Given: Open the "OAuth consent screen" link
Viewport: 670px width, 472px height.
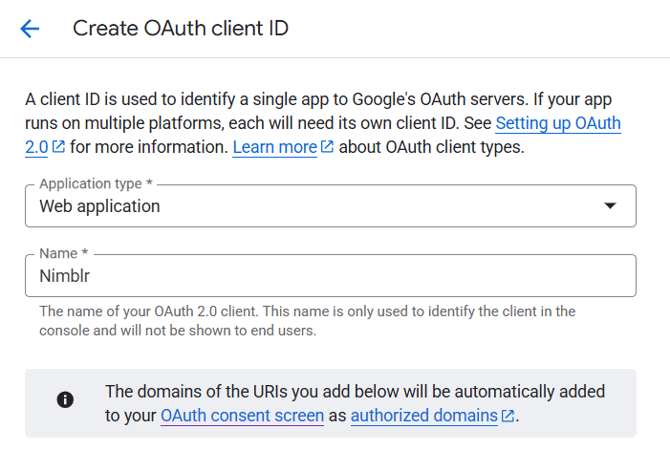Looking at the screenshot, I should tap(242, 415).
